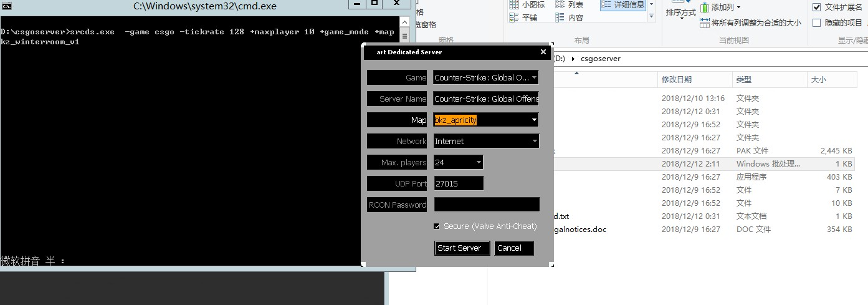Select the details (详细信息) layout option

pos(622,5)
